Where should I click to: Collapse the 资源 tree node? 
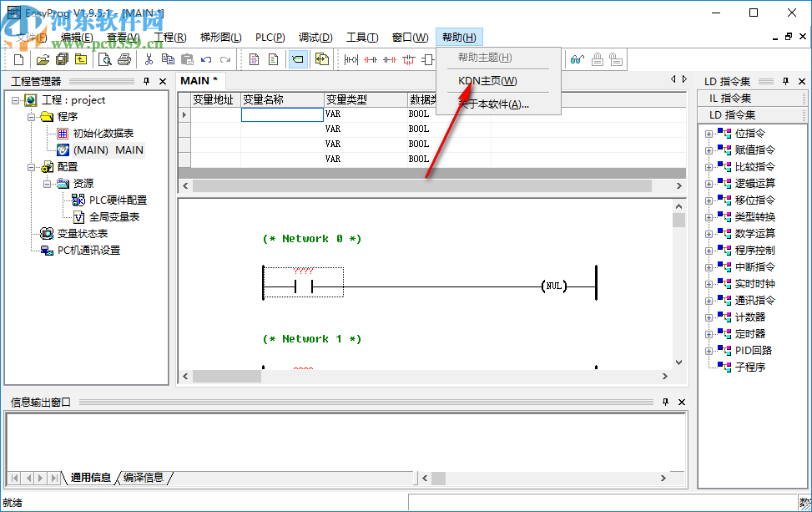(47, 184)
